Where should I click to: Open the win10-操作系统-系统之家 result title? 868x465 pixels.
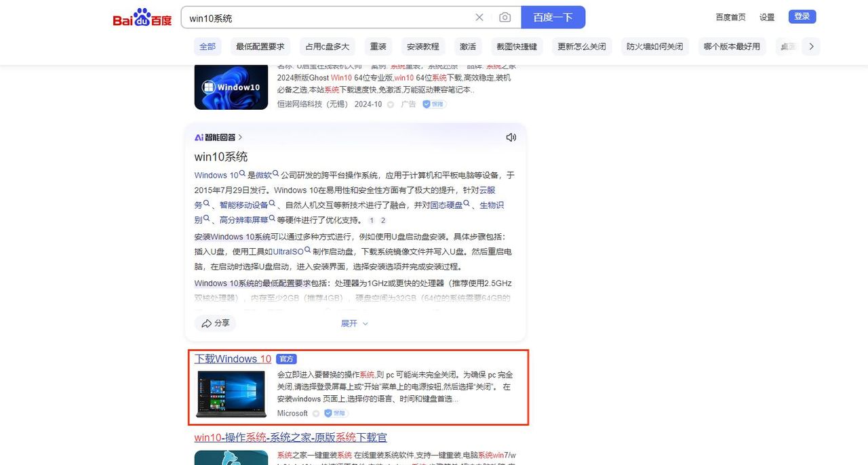pyautogui.click(x=291, y=438)
